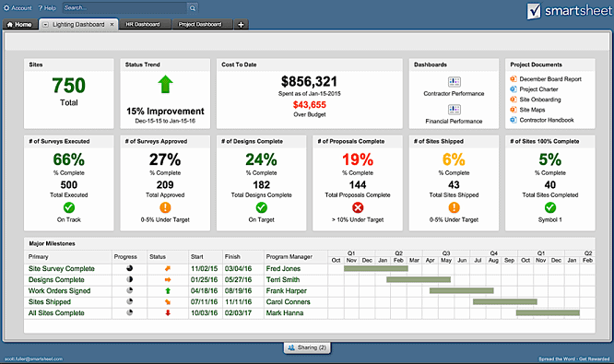This screenshot has height=364, width=614.
Task: Open Financial Performance link
Action: click(454, 122)
